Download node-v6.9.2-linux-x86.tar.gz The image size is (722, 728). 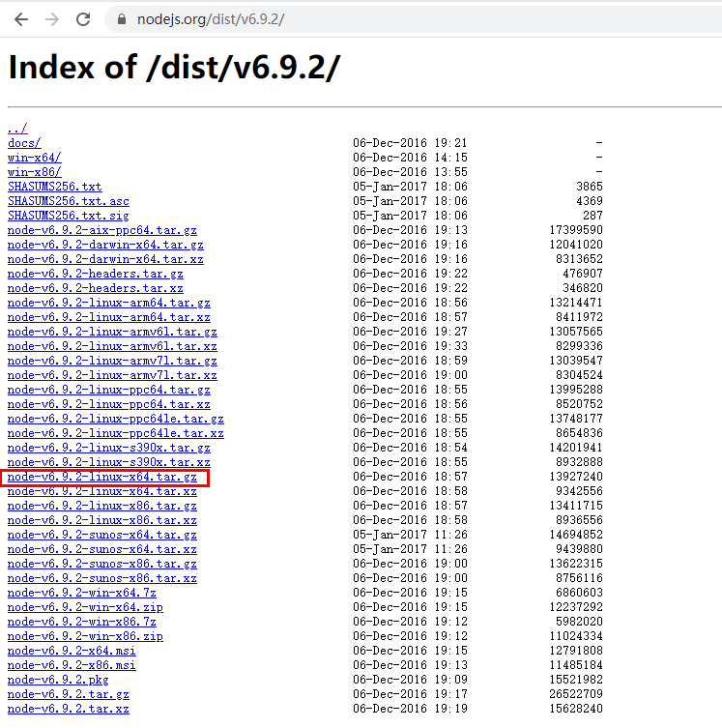click(102, 506)
